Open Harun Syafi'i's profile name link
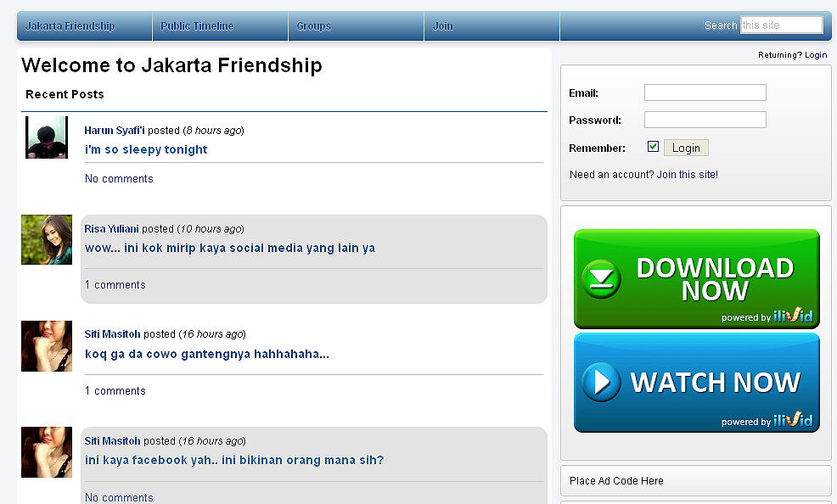Viewport: 837px width, 504px height. (115, 131)
